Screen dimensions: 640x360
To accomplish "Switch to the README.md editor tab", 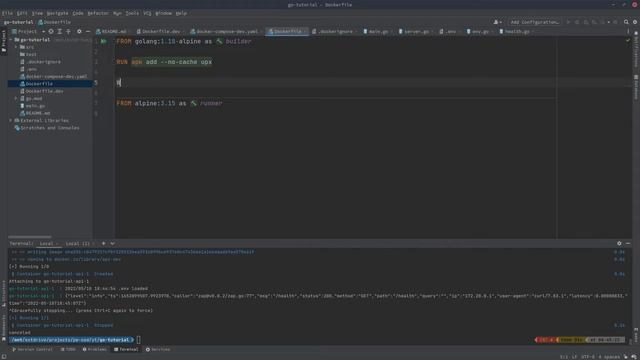I will coord(113,31).
